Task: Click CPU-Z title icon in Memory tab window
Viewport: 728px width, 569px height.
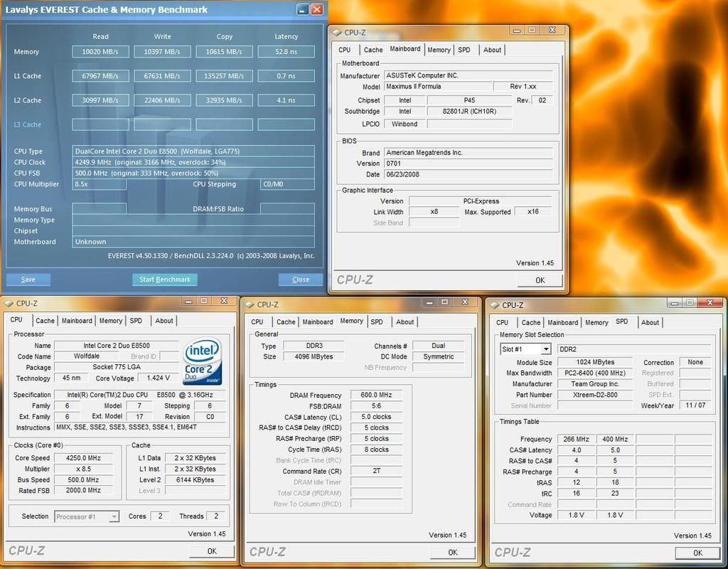Action: (x=250, y=304)
